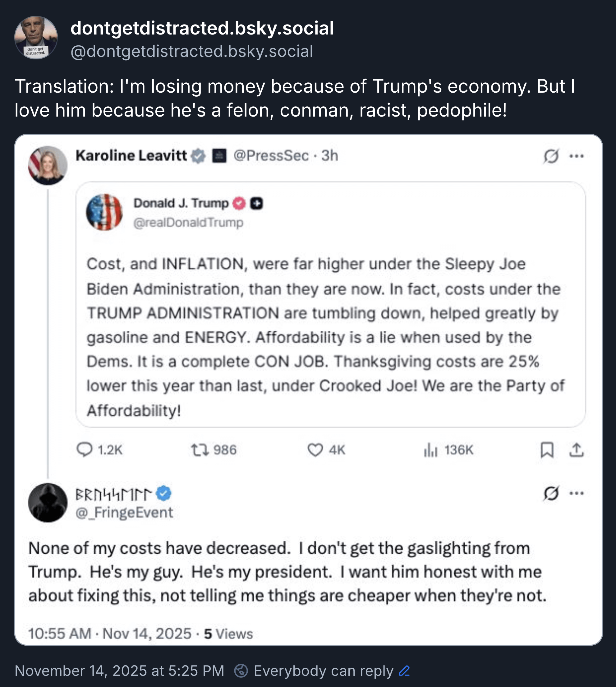Click the Grok icon on Karoline Leavitt's tweet
This screenshot has width=616, height=687.
pyautogui.click(x=551, y=156)
